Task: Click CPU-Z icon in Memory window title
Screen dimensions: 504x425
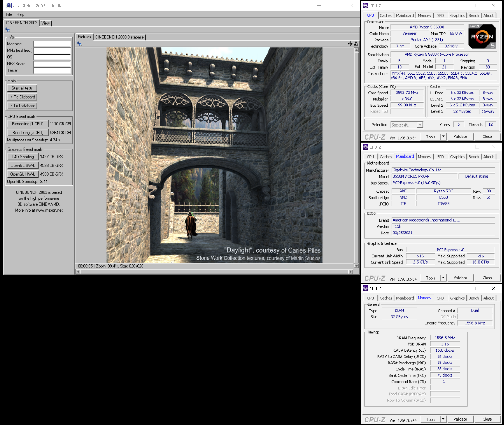Action: tap(366, 288)
